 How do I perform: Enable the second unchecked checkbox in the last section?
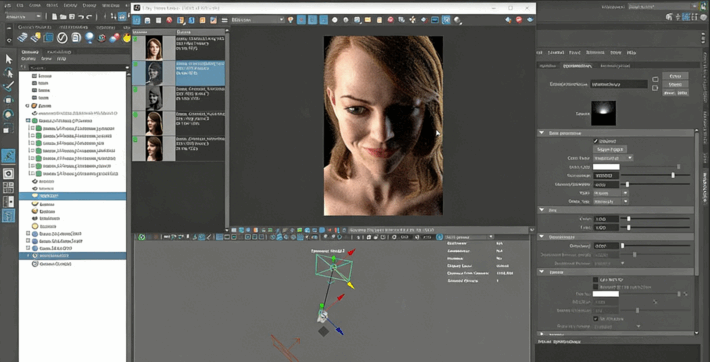pyautogui.click(x=595, y=287)
